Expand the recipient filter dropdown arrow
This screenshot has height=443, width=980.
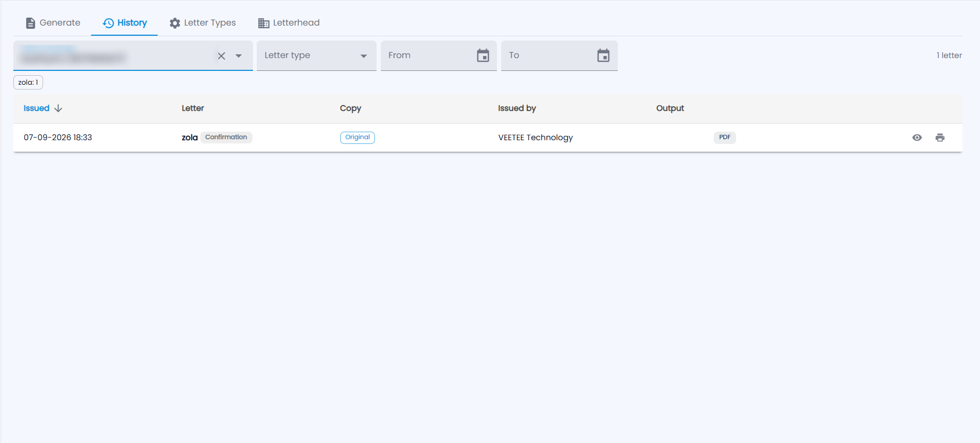239,56
